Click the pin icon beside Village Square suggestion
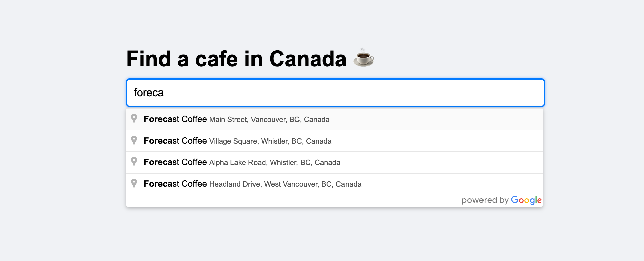The width and height of the screenshot is (644, 261). point(134,141)
